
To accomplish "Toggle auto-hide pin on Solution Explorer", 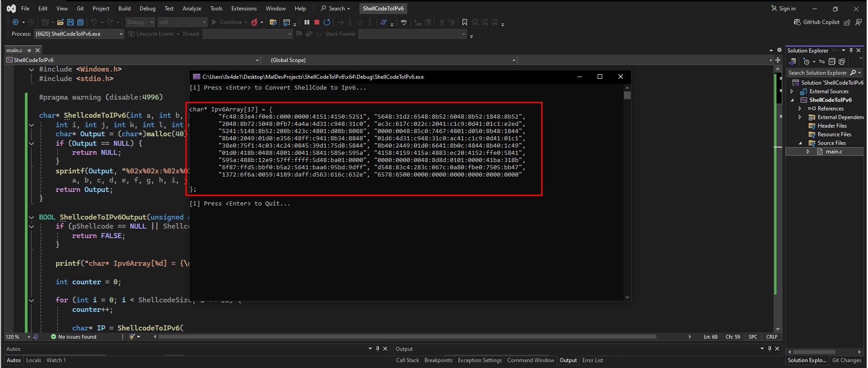I will point(851,50).
